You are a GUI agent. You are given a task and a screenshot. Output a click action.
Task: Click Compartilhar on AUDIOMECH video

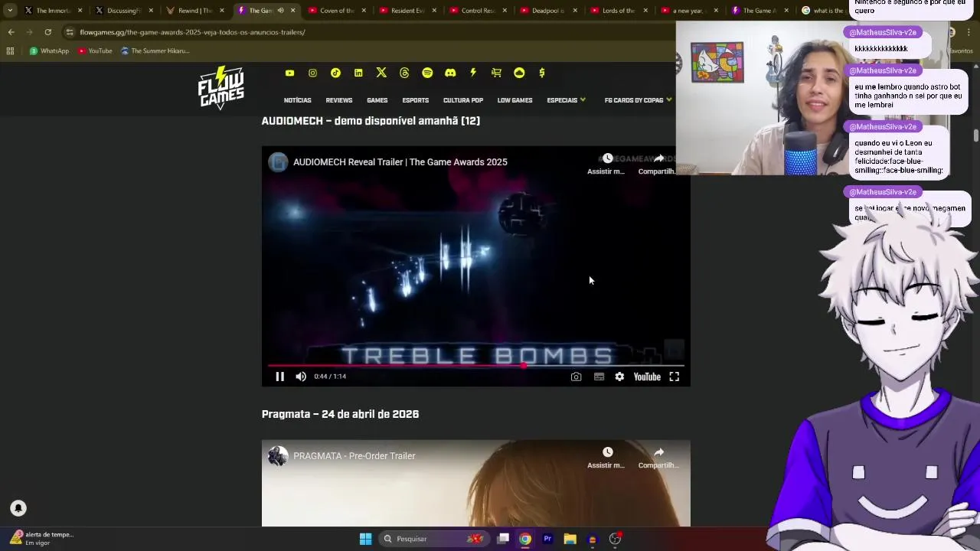click(x=658, y=163)
